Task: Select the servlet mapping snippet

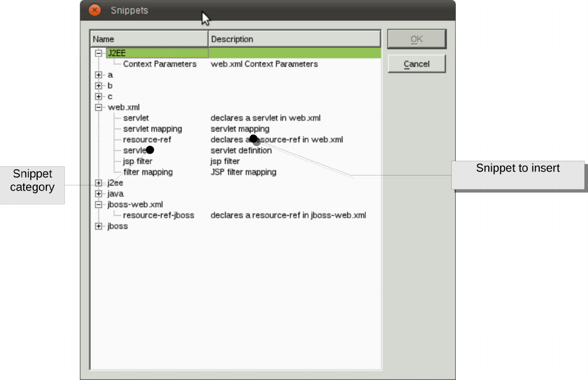Action: 153,129
